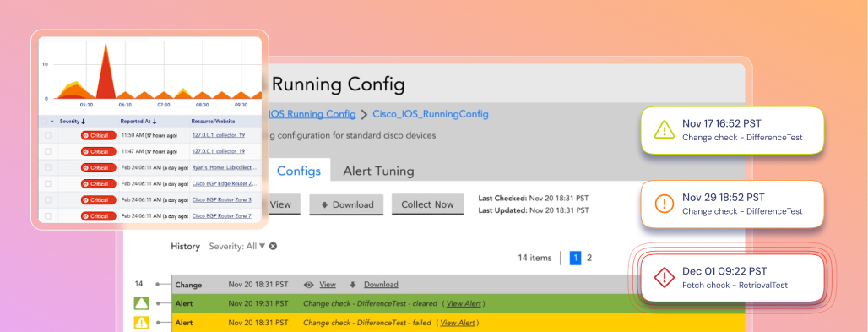Click the Collect Now button

pyautogui.click(x=427, y=204)
